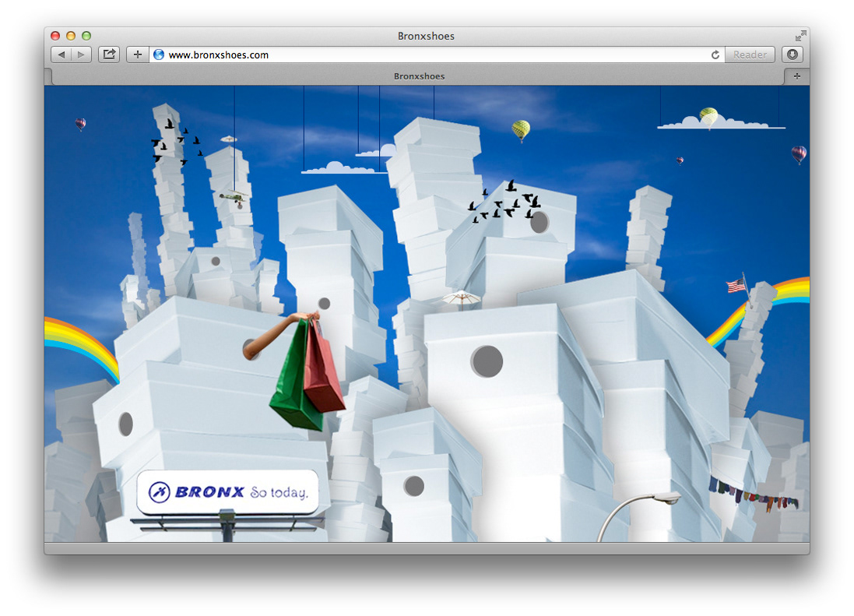Click the clothesline with colorful laundry
The width and height of the screenshot is (854, 616).
point(754,495)
